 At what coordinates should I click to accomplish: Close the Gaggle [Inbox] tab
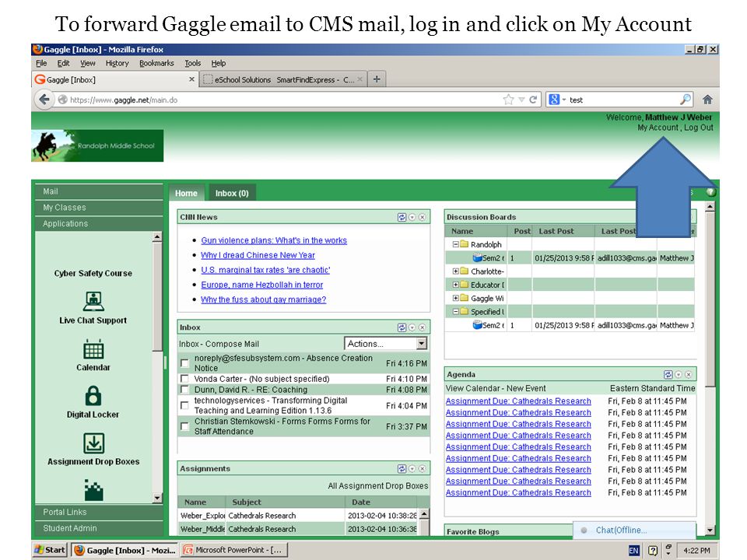click(191, 79)
